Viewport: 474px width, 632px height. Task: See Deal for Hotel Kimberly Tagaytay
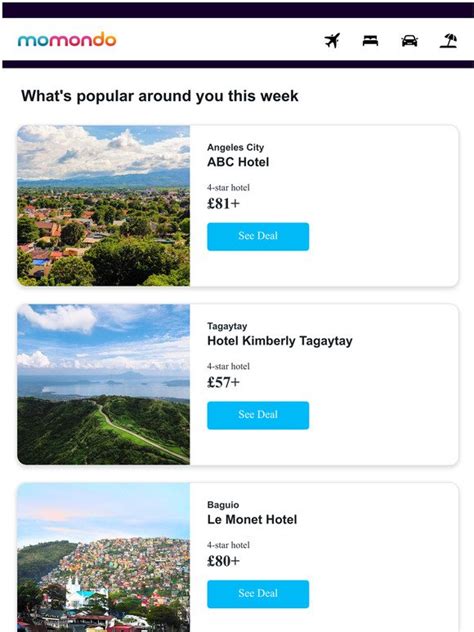(258, 415)
